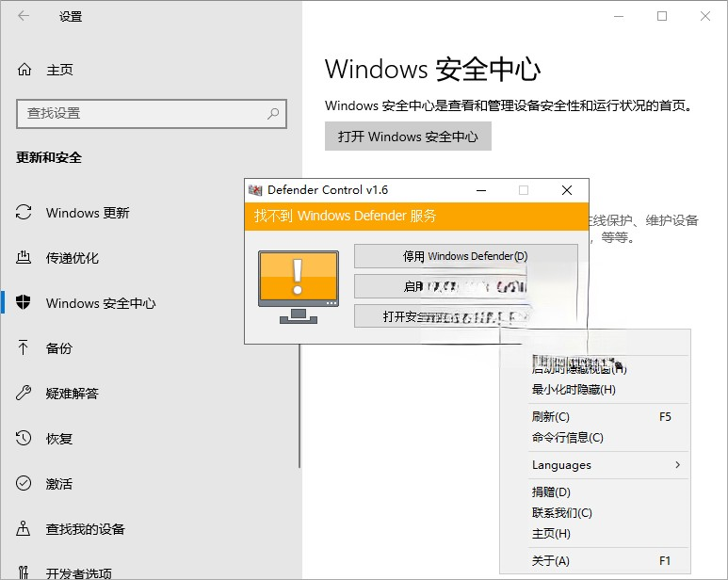Click the Settings sidebar vertical scrollbar

[x=299, y=404]
